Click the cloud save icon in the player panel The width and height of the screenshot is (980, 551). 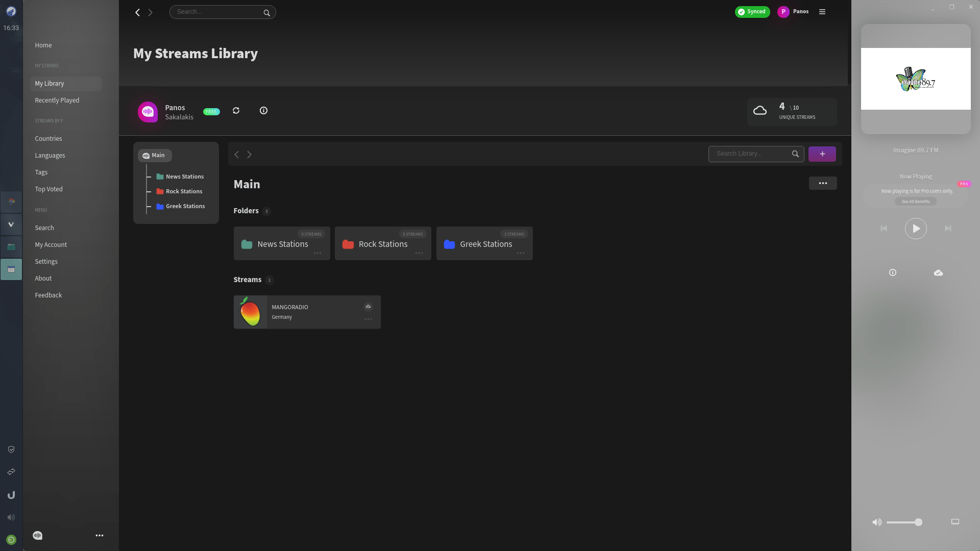point(938,273)
